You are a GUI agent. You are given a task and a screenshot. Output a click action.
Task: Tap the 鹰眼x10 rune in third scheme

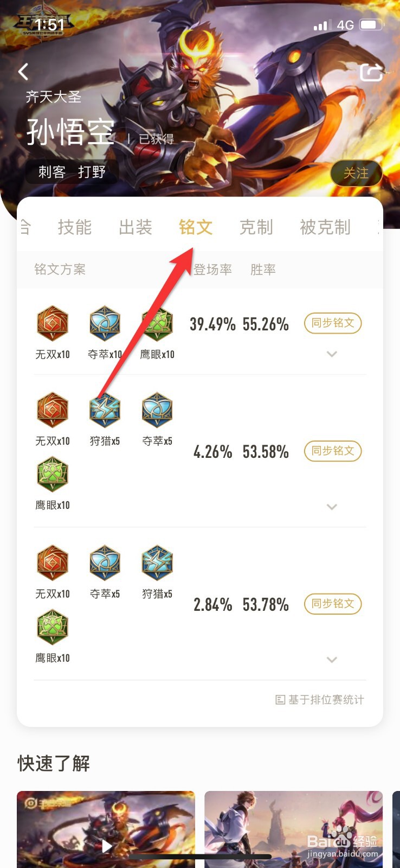(x=53, y=627)
